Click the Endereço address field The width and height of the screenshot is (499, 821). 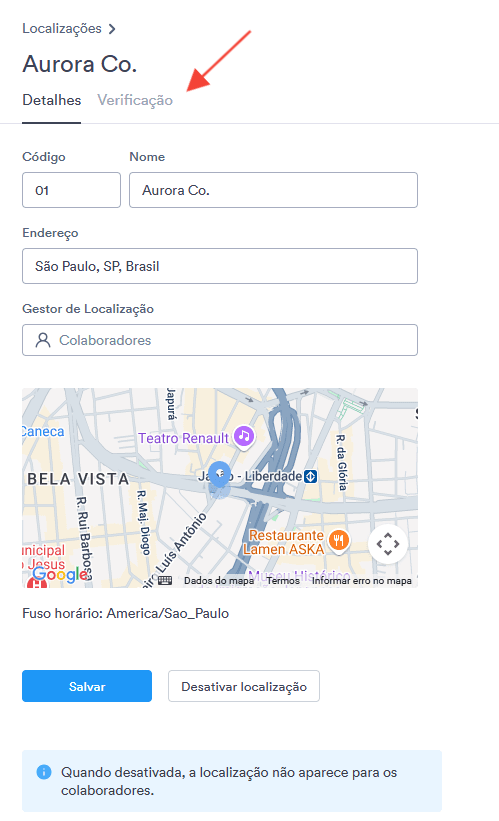[x=220, y=266]
